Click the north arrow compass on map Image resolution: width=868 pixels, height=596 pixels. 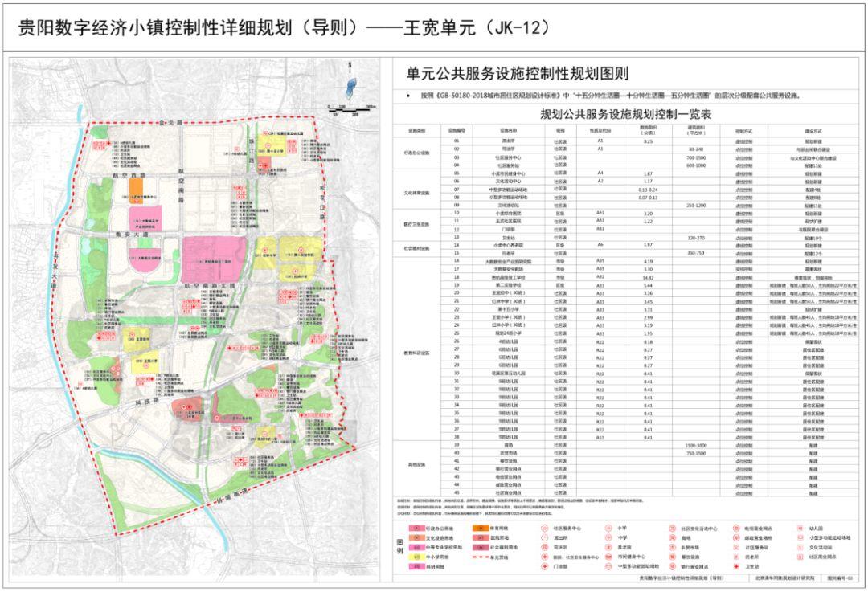[351, 83]
